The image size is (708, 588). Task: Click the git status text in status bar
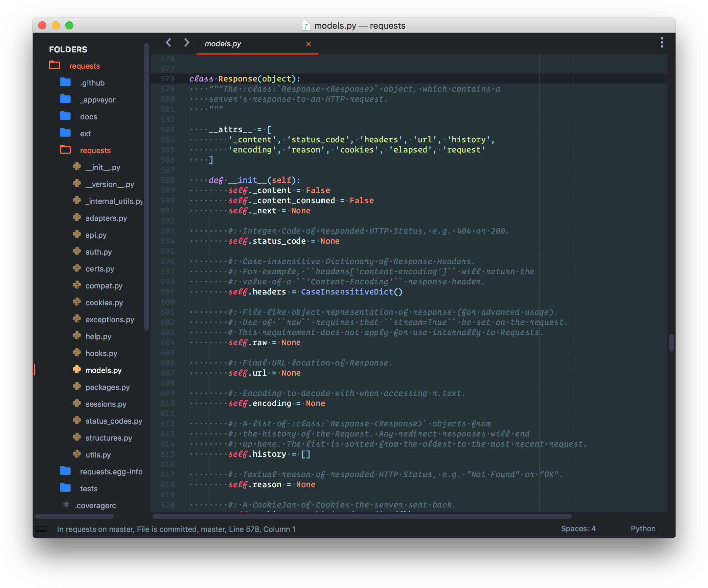pos(176,529)
